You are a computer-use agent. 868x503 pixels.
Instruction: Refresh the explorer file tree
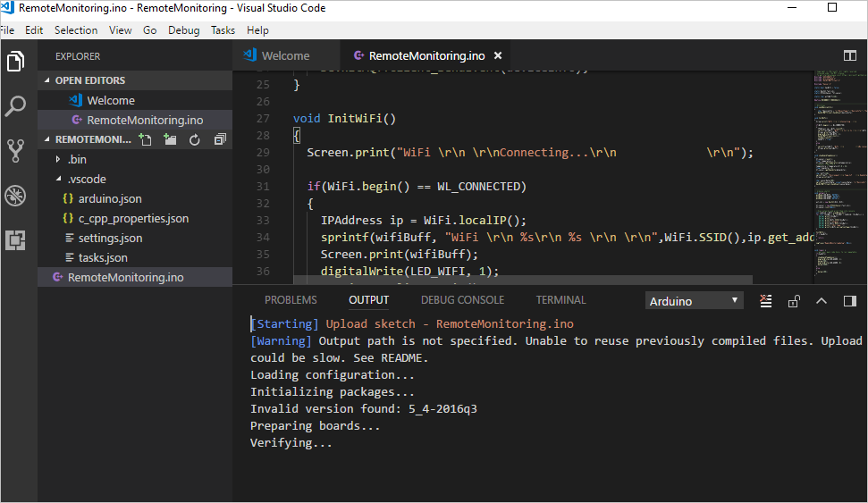point(194,139)
